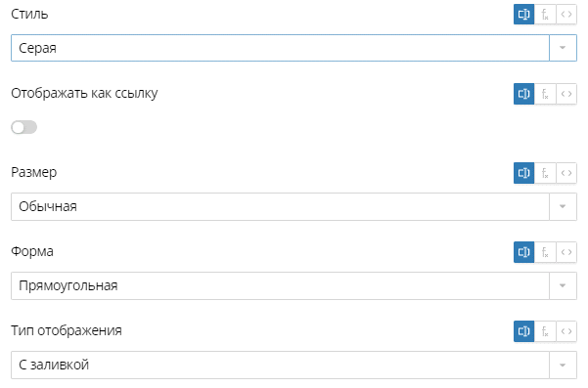
Task: Switch Размер to code mode
Action: (566, 173)
